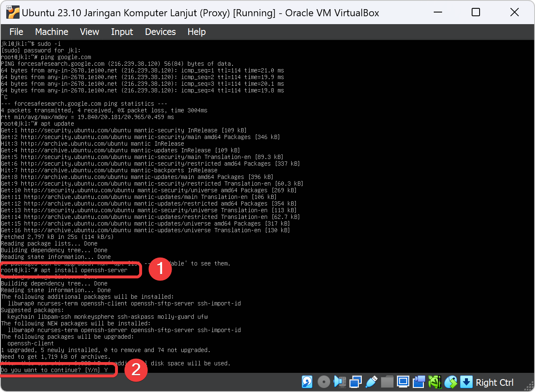Click 'The following packages will be upgraded' line

tap(67, 337)
